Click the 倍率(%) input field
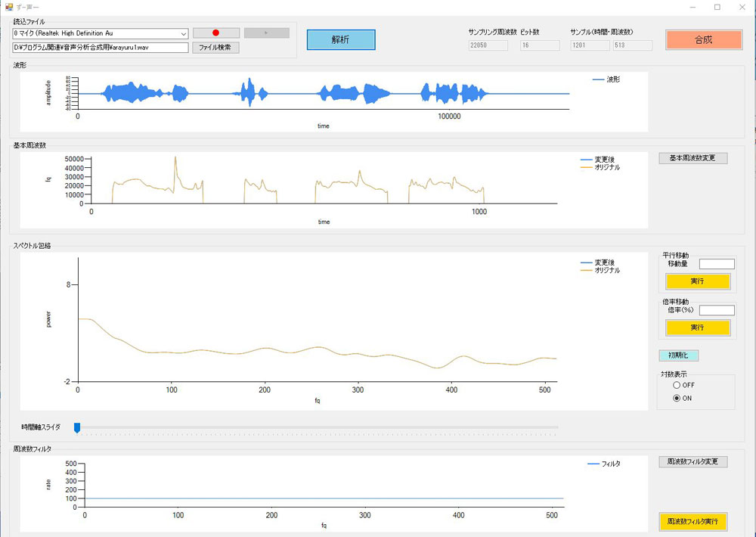Screen dimensions: 756x537 click(x=717, y=310)
